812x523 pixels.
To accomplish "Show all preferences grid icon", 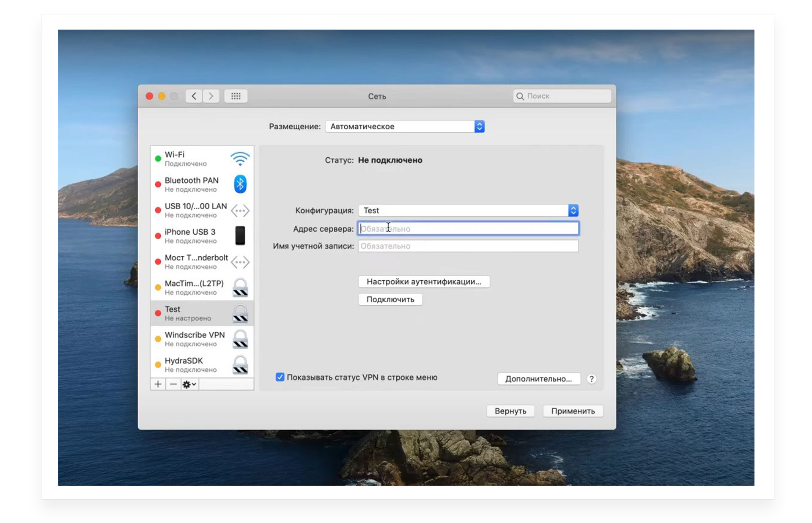I will tap(236, 96).
